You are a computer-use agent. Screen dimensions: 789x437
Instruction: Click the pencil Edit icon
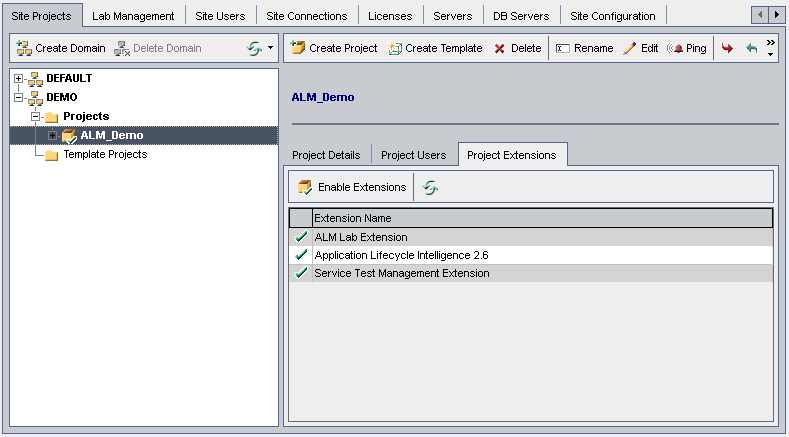[629, 48]
